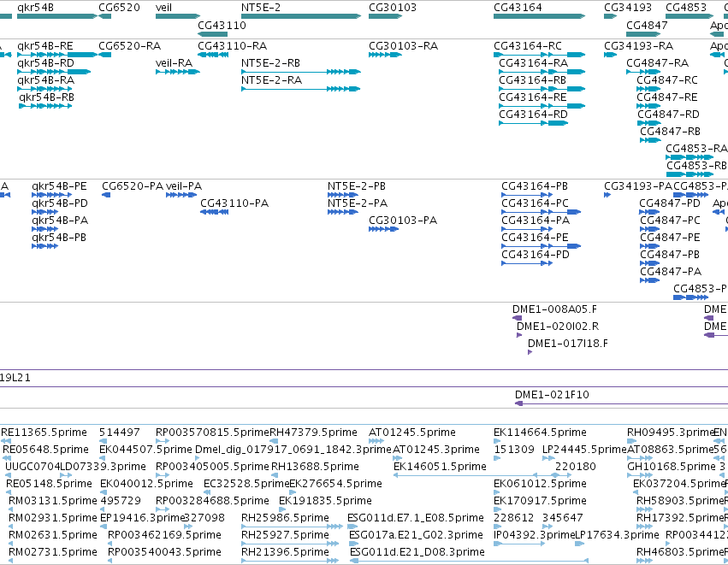Click the CG43110 gene arrow
The image size is (728, 565).
click(x=213, y=34)
